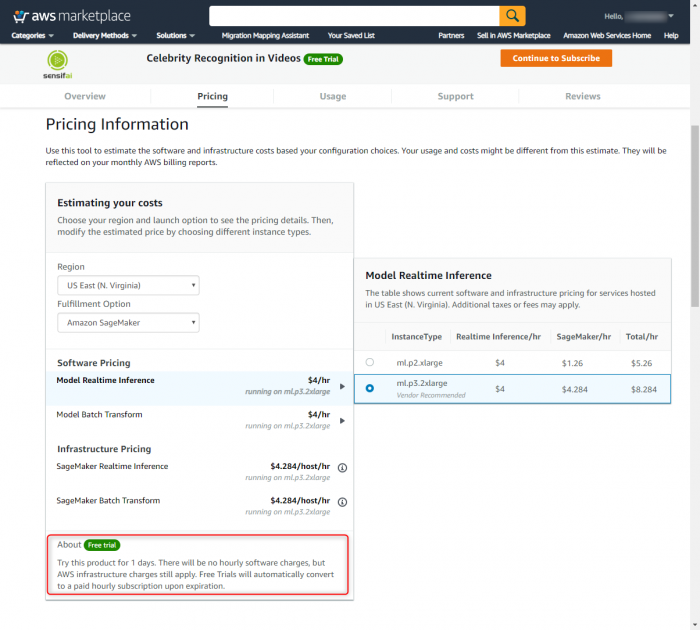Switch to the Reviews tab
Viewport: 700px width, 630px height.
583,96
